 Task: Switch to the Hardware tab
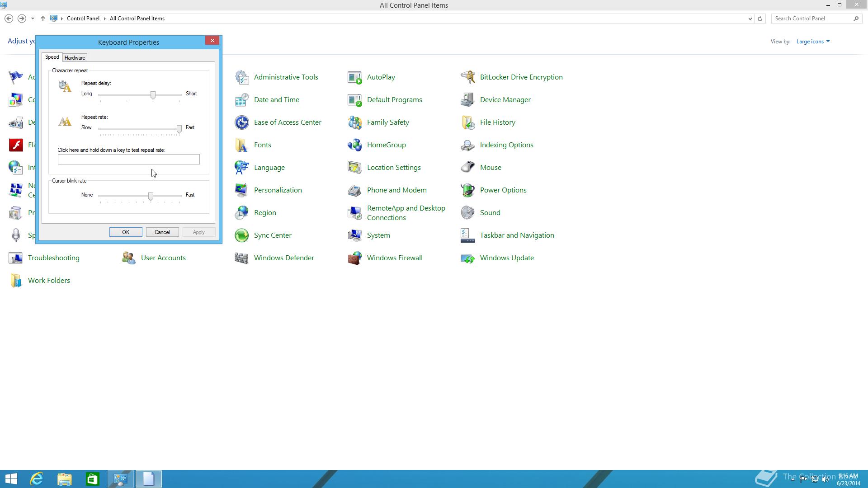pyautogui.click(x=75, y=58)
